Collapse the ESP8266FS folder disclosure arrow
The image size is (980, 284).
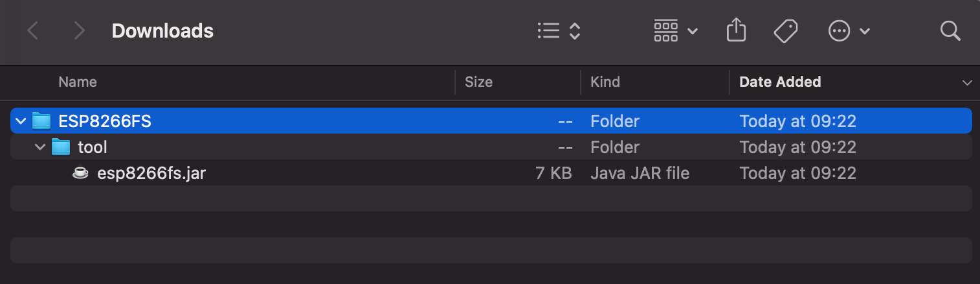point(21,121)
